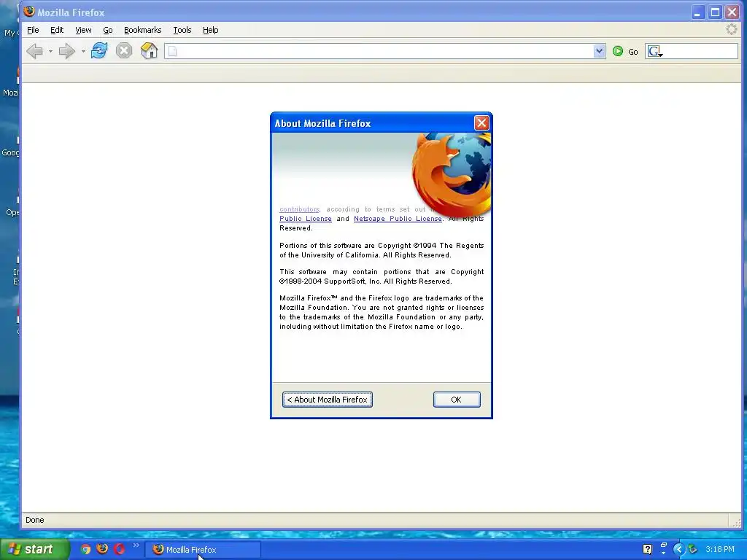This screenshot has height=560, width=747.
Task: Maximize the Firefox window
Action: click(715, 12)
